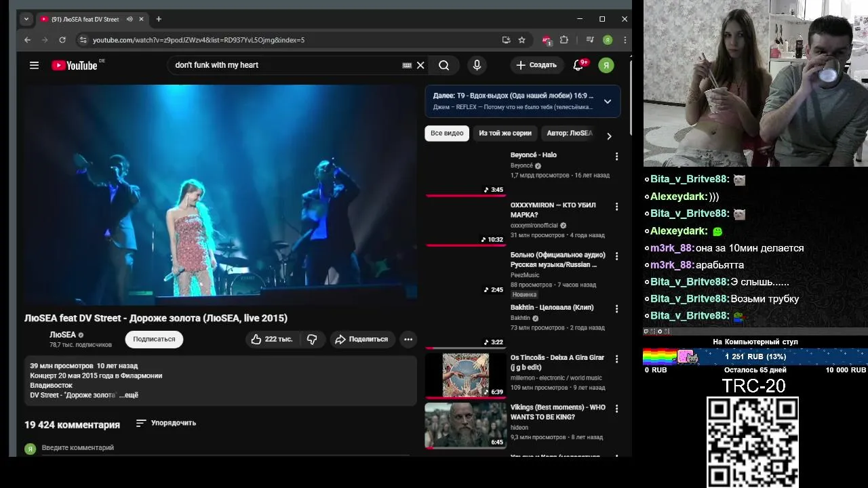The width and height of the screenshot is (868, 488).
Task: Subscribe with the Подписаться button
Action: click(x=154, y=339)
